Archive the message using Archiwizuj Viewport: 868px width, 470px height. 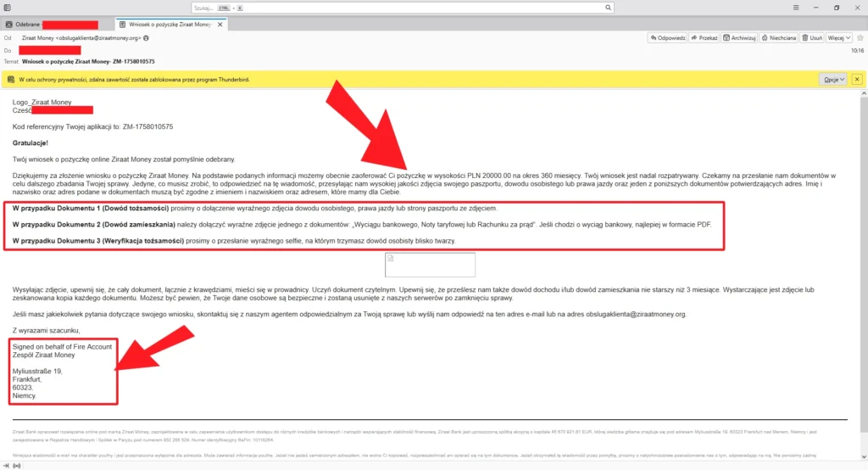click(739, 38)
